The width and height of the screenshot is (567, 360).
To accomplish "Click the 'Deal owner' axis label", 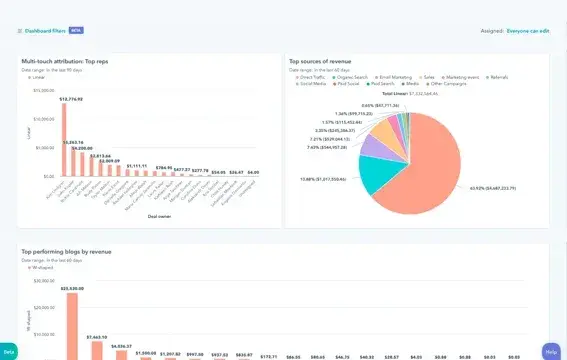I will [159, 217].
